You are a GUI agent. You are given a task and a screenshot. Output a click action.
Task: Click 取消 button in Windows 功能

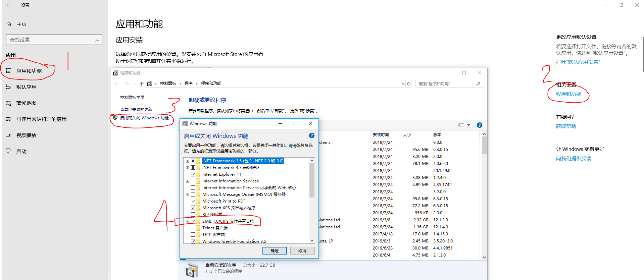pos(302,251)
